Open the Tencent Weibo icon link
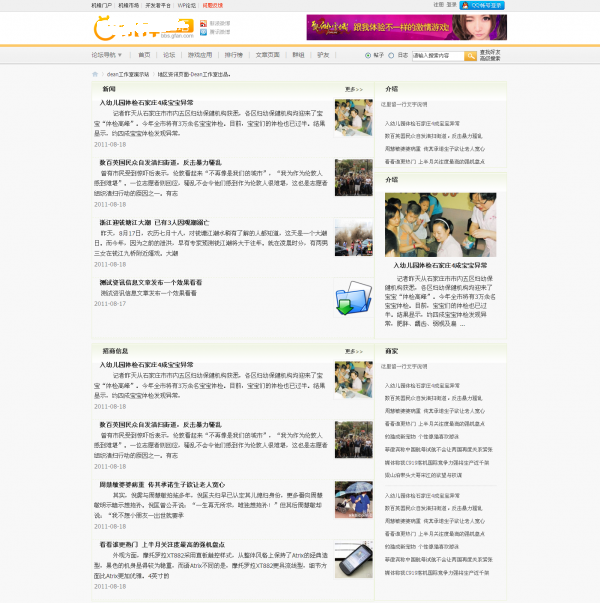 (x=203, y=32)
